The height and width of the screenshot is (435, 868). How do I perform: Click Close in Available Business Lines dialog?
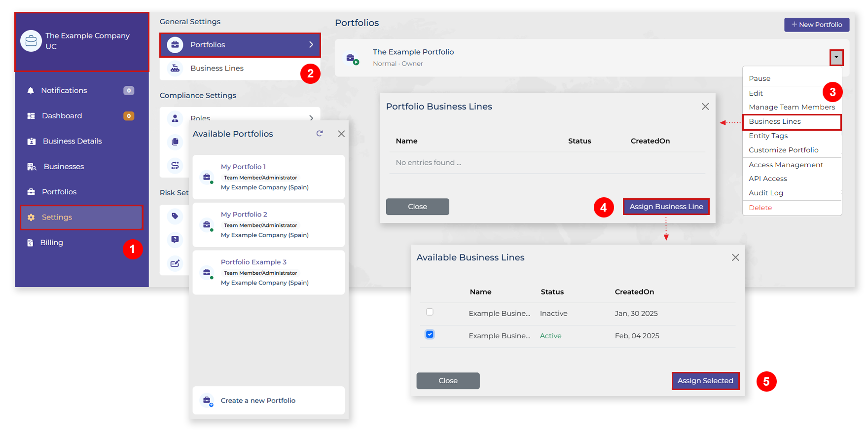pyautogui.click(x=448, y=381)
